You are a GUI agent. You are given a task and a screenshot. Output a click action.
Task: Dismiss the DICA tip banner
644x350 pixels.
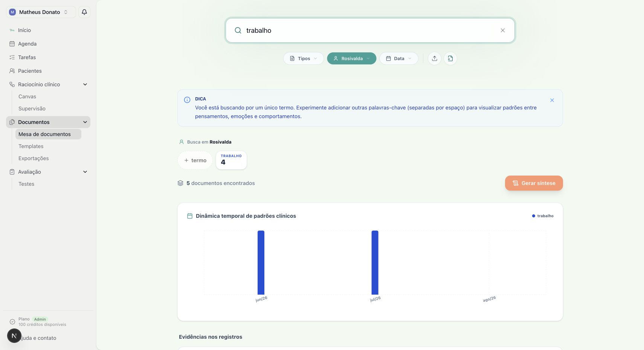pyautogui.click(x=552, y=100)
